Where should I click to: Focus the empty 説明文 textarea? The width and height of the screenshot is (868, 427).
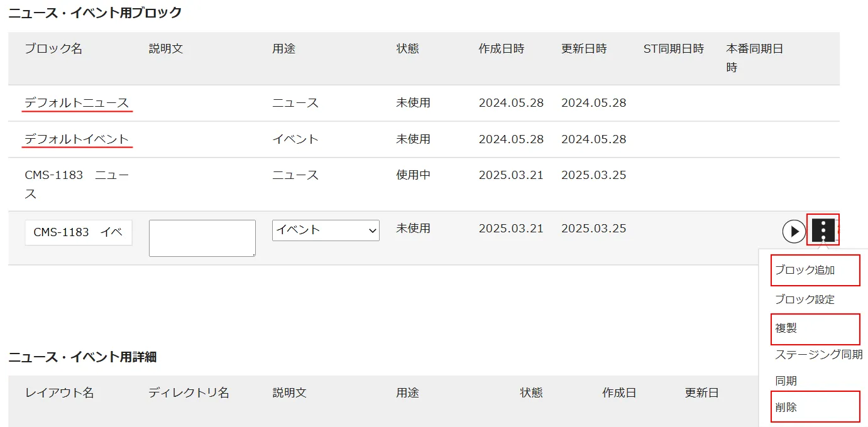(202, 238)
